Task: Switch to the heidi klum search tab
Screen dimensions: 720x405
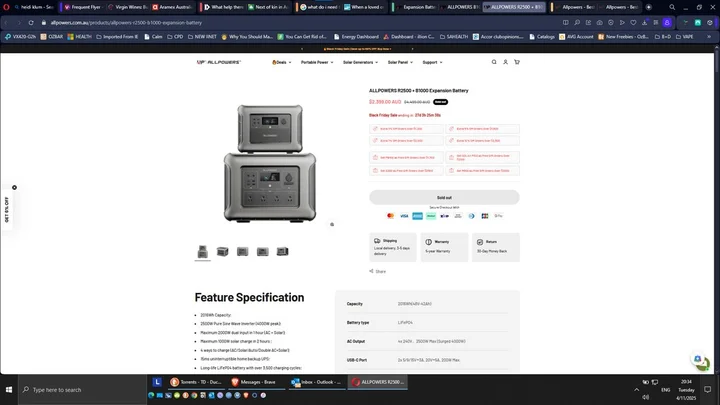Action: point(35,7)
